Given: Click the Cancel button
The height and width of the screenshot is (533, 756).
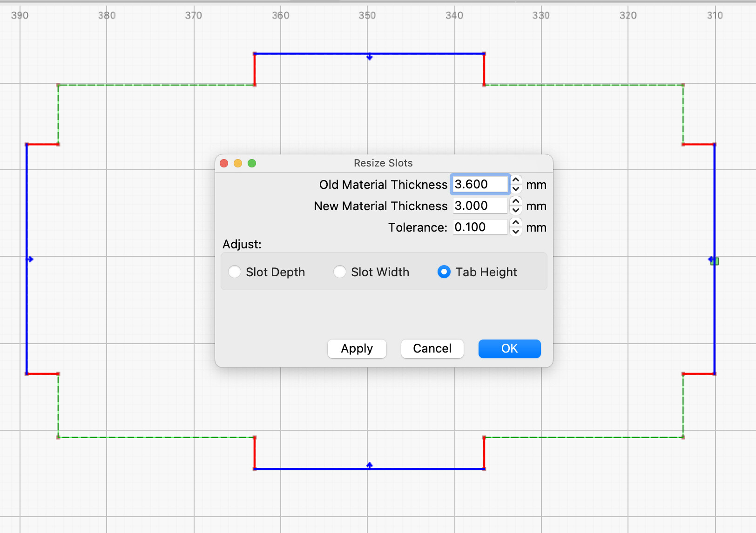Looking at the screenshot, I should (x=432, y=348).
